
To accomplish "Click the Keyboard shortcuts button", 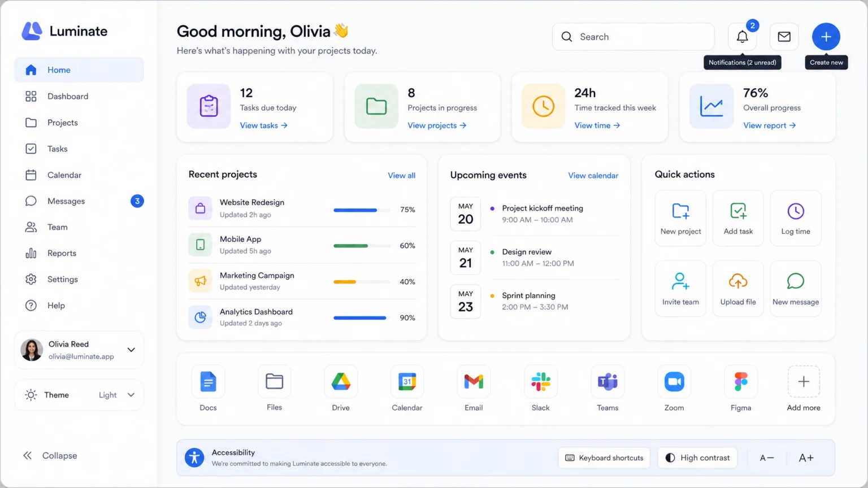I will pos(604,458).
